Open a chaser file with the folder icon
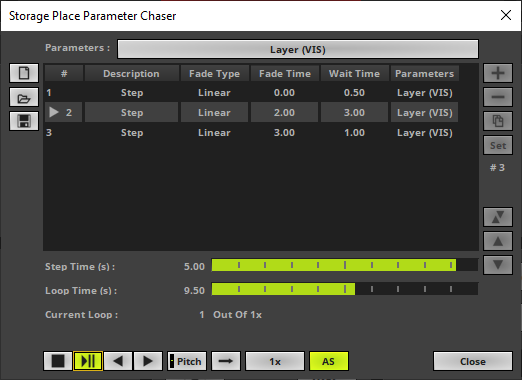 tap(24, 97)
